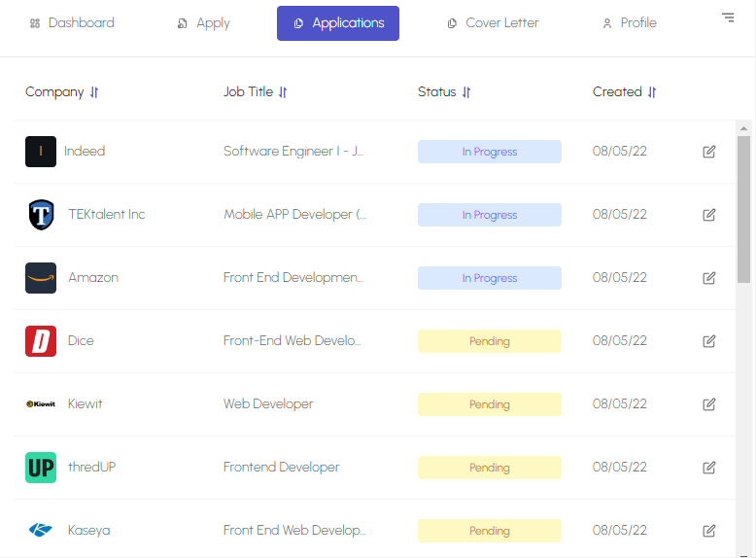Image resolution: width=756 pixels, height=558 pixels.
Task: Click the Indeed company logo
Action: 41,152
